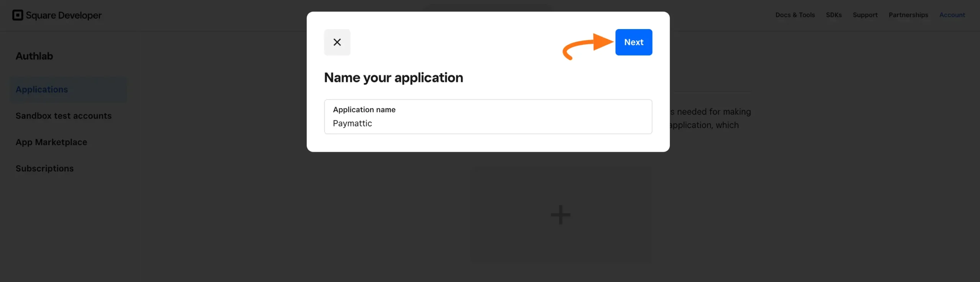Click the plus icon to add application
The width and height of the screenshot is (980, 282).
(x=560, y=215)
